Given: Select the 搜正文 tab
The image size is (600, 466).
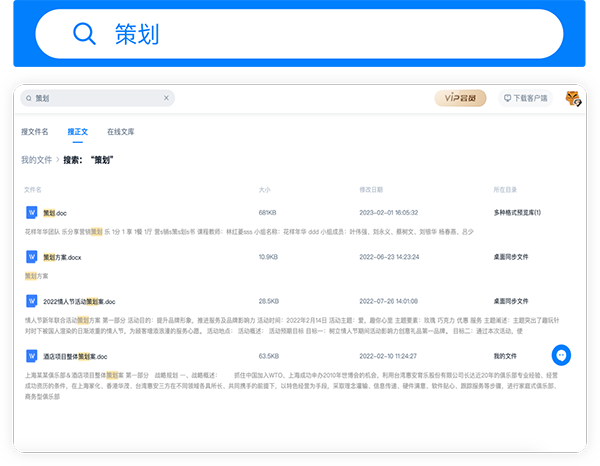Looking at the screenshot, I should point(78,131).
